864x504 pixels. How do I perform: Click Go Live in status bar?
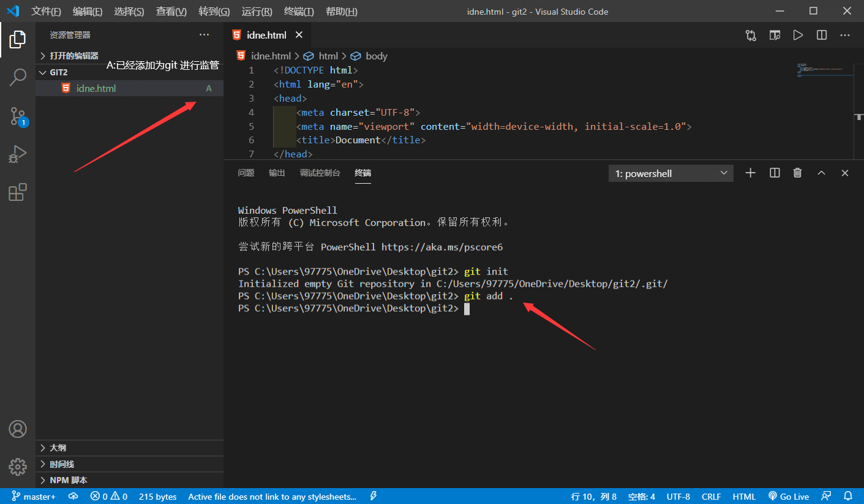pos(789,497)
